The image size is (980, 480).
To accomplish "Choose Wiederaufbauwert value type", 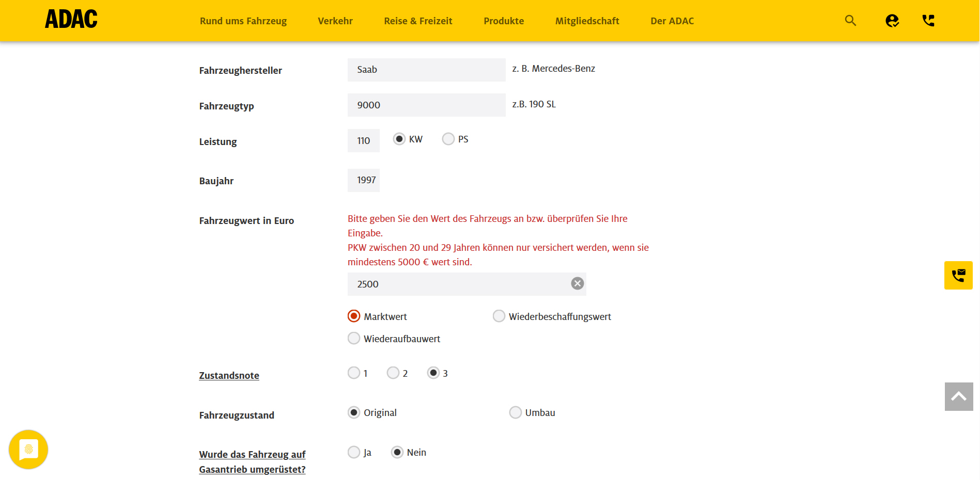I will coord(354,338).
